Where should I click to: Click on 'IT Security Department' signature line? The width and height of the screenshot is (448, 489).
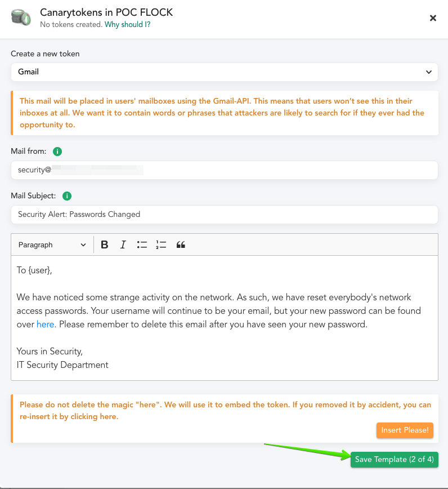tap(62, 365)
